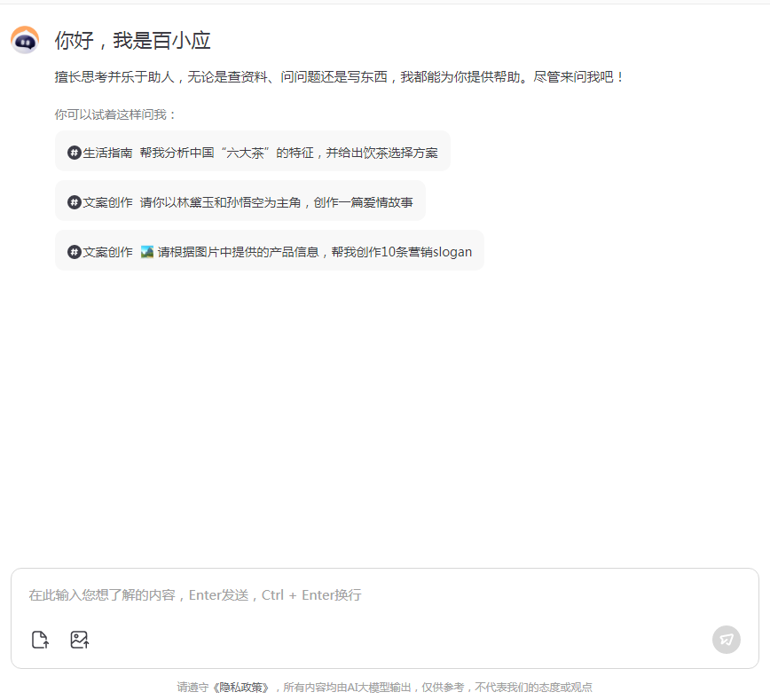Click the avatar thumbnail beside the greeting
The height and width of the screenshot is (700, 770).
[24, 40]
